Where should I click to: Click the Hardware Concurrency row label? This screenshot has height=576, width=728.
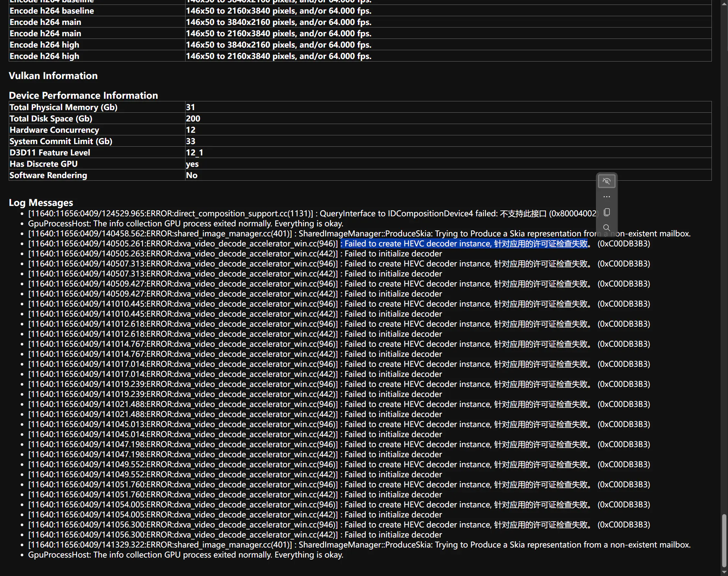(x=54, y=130)
